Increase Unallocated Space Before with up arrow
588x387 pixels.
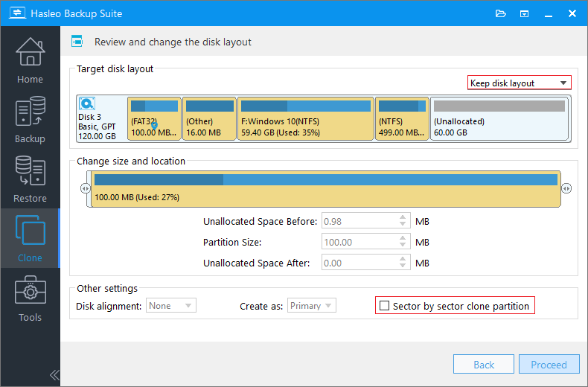tap(403, 217)
